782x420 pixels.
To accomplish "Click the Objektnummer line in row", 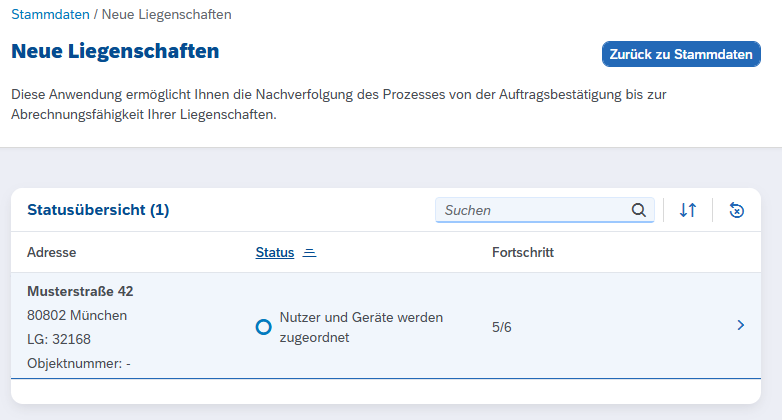I will (78, 364).
